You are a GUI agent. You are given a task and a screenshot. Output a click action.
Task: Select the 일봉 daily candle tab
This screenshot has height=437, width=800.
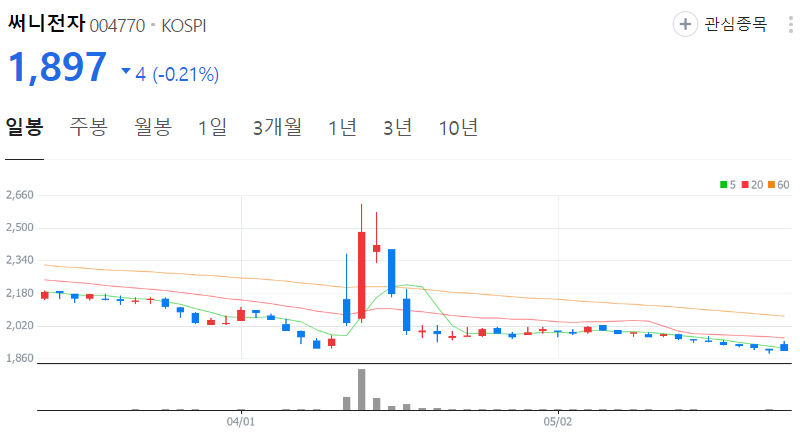pyautogui.click(x=24, y=127)
